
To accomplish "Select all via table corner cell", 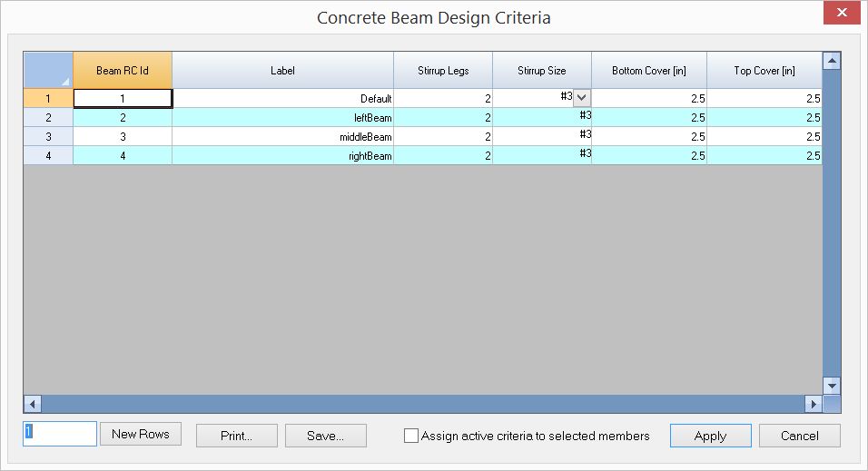I will 48,70.
